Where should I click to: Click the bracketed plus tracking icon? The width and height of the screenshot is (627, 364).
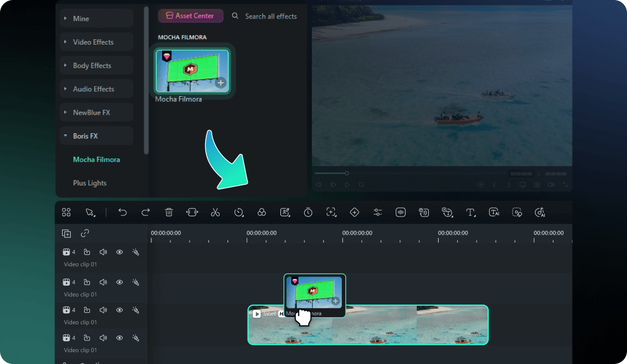pos(331,213)
